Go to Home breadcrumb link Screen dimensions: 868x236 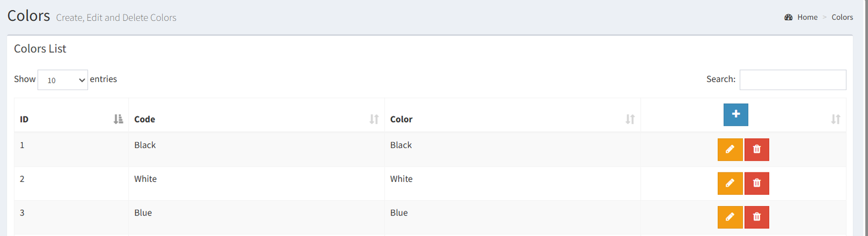807,17
